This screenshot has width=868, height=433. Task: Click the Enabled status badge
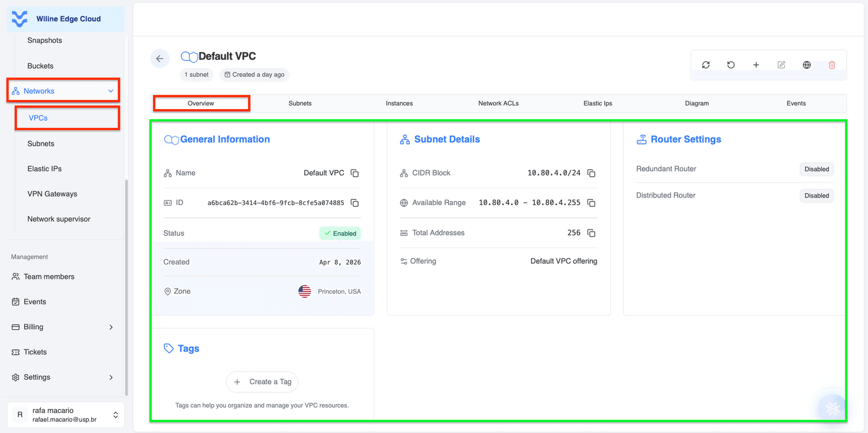point(340,233)
